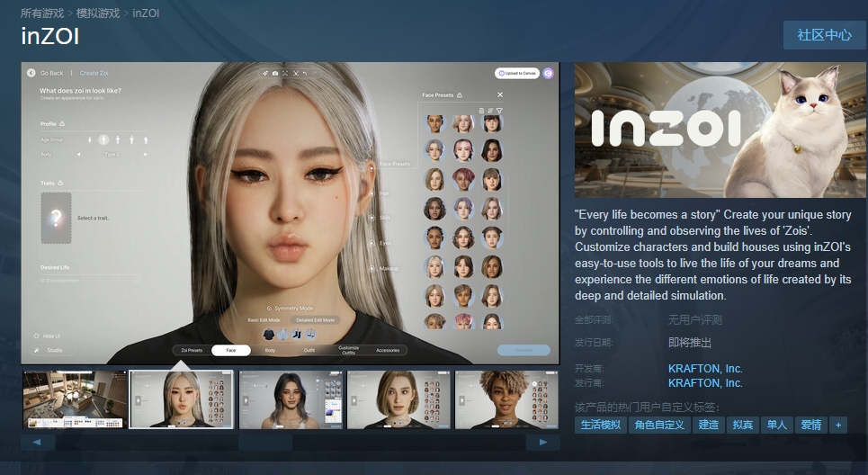Click the inZOI cat header image
This screenshot has width=868, height=475.
pos(720,130)
